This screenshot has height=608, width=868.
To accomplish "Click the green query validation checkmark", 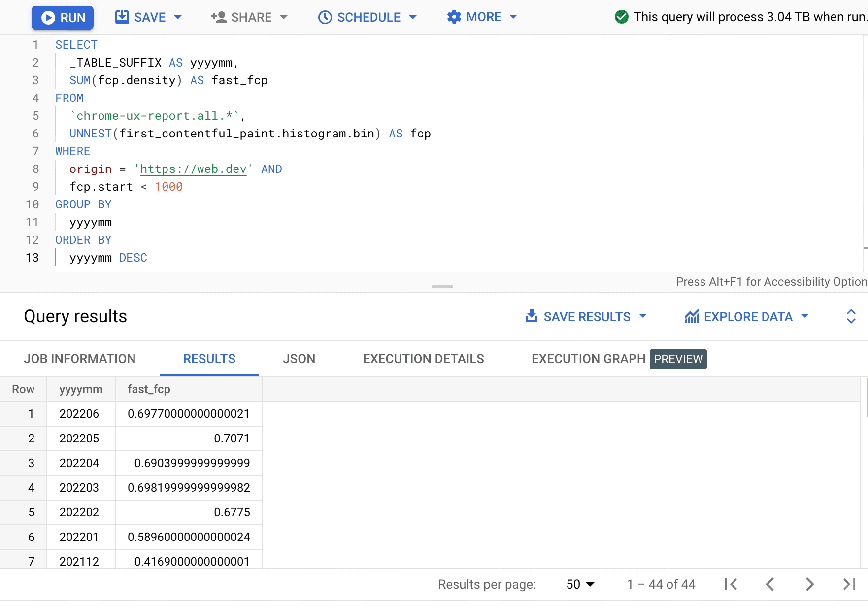I will 622,17.
